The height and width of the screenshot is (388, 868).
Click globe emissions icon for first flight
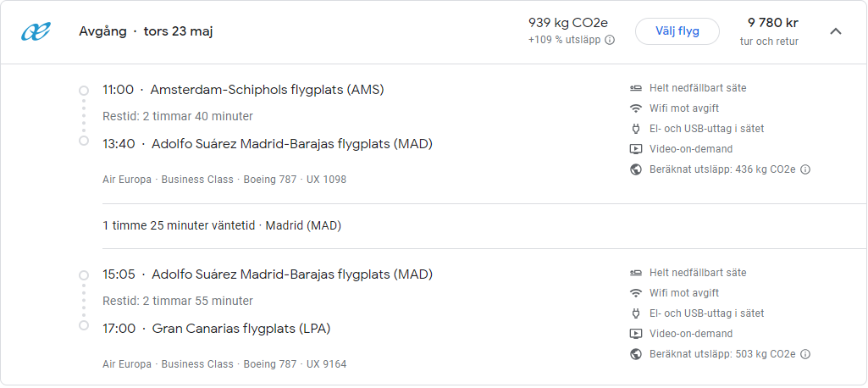point(636,169)
